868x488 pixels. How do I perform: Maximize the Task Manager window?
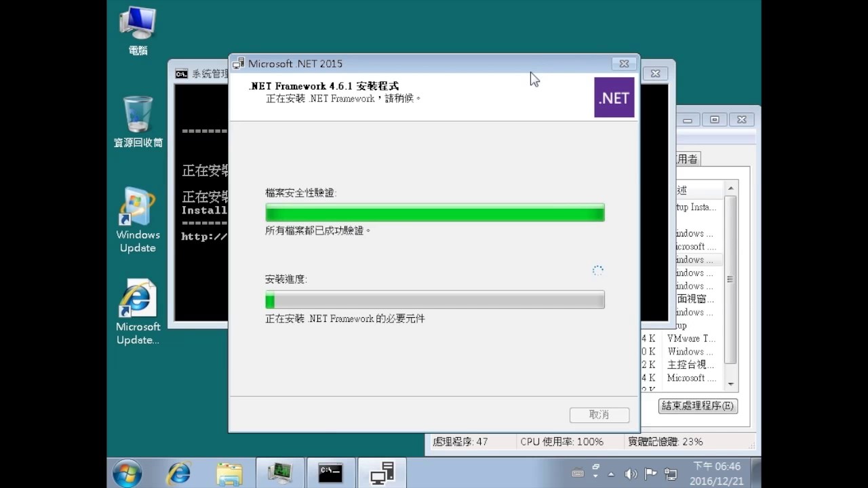pos(714,119)
